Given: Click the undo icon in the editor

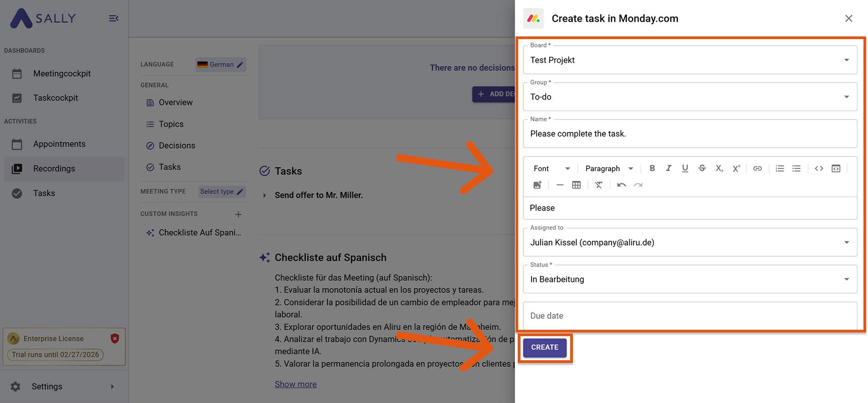Looking at the screenshot, I should [x=621, y=185].
